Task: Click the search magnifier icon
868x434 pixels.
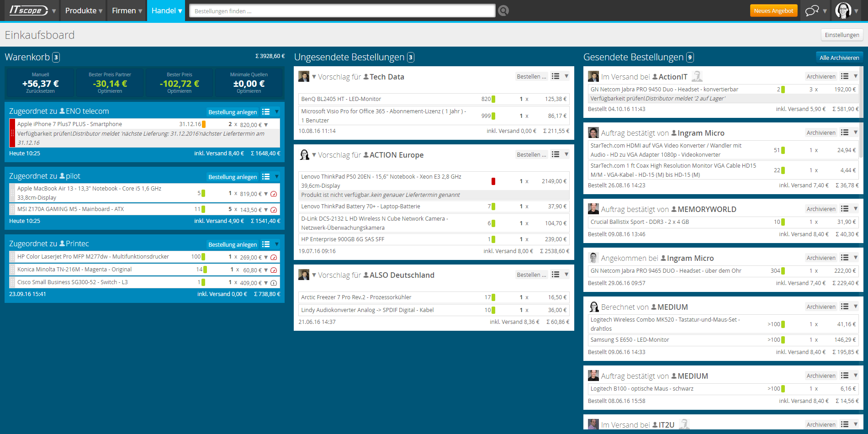Action: click(503, 11)
